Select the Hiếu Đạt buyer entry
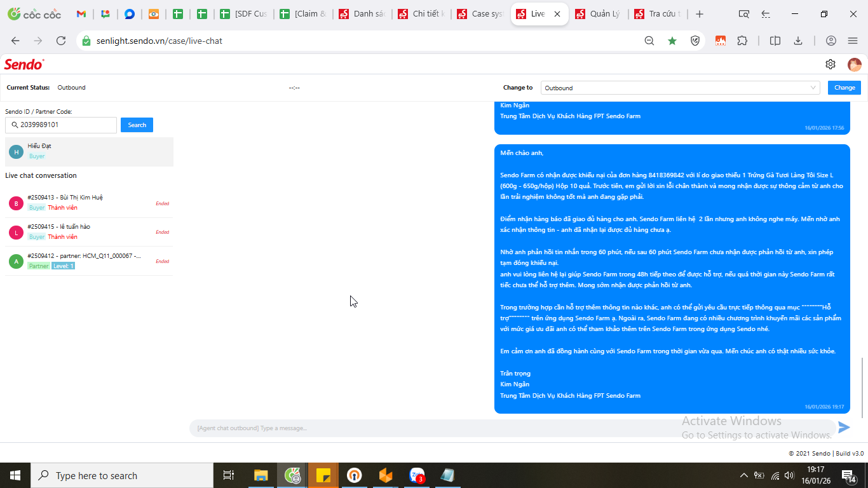This screenshot has width=868, height=488. click(x=89, y=152)
